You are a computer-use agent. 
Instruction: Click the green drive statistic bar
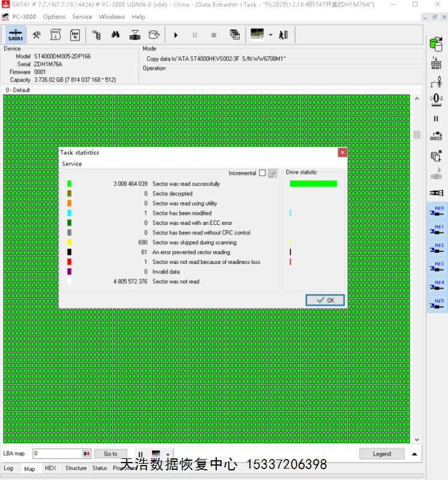313,184
